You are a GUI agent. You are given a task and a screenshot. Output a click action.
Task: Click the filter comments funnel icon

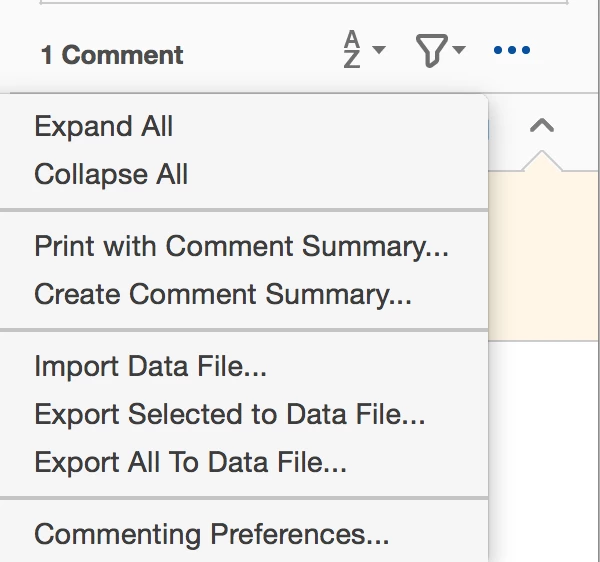pyautogui.click(x=430, y=50)
